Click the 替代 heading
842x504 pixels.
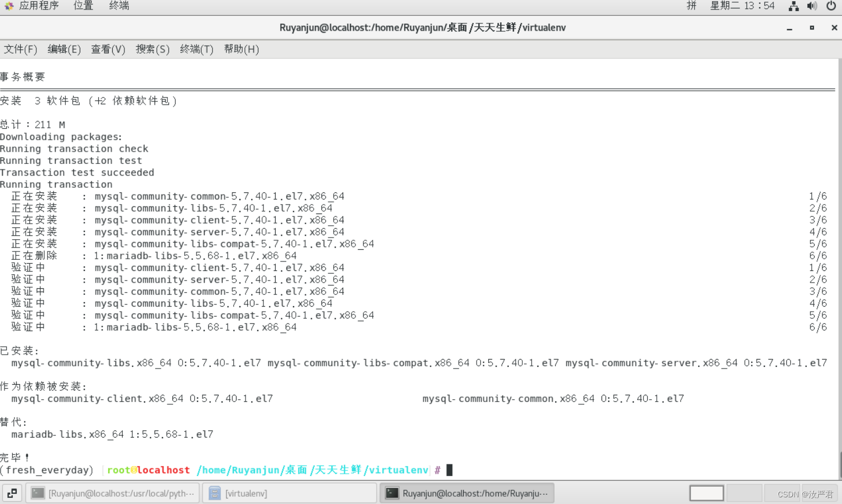[13, 422]
